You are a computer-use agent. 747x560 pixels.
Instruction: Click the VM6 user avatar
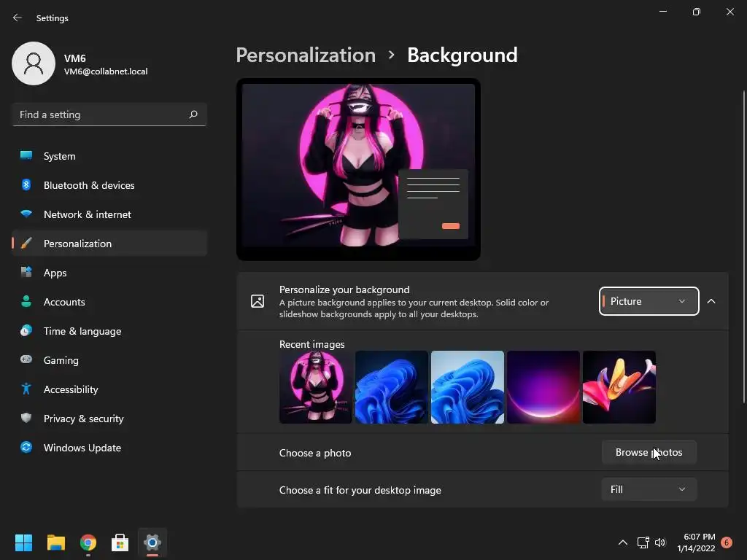point(34,63)
